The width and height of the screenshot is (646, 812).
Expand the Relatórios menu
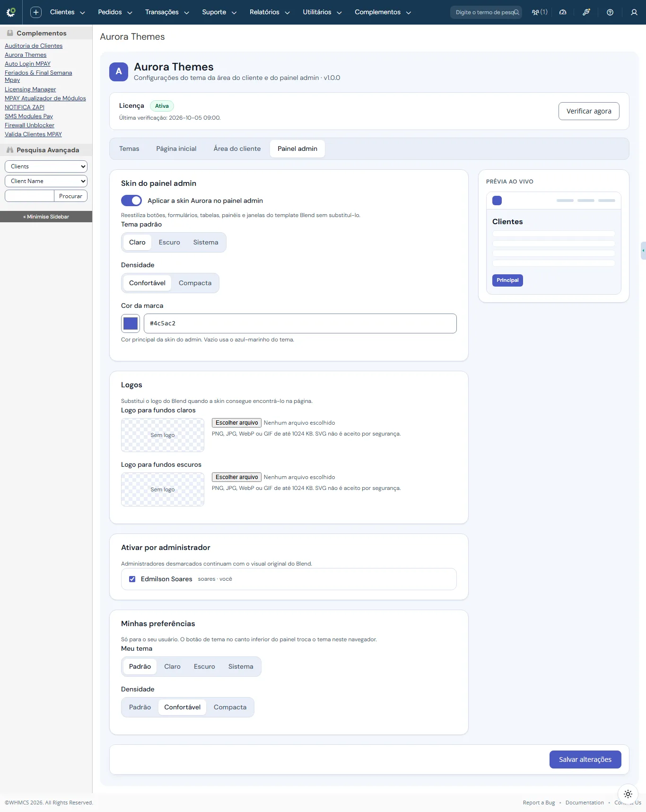coord(270,12)
